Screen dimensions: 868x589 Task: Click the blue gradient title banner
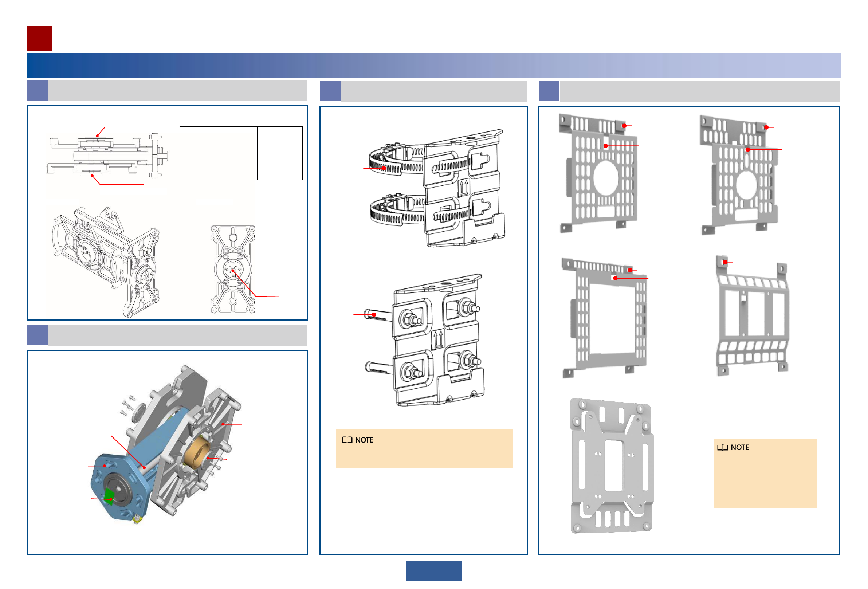(x=433, y=65)
